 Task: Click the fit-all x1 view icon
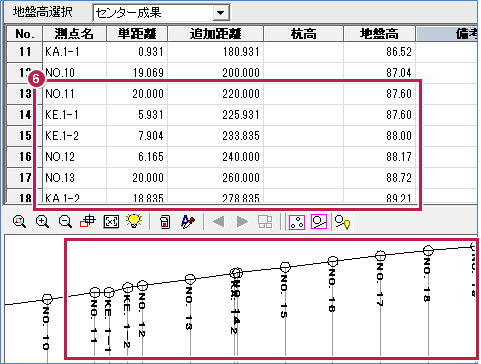pyautogui.click(x=111, y=222)
